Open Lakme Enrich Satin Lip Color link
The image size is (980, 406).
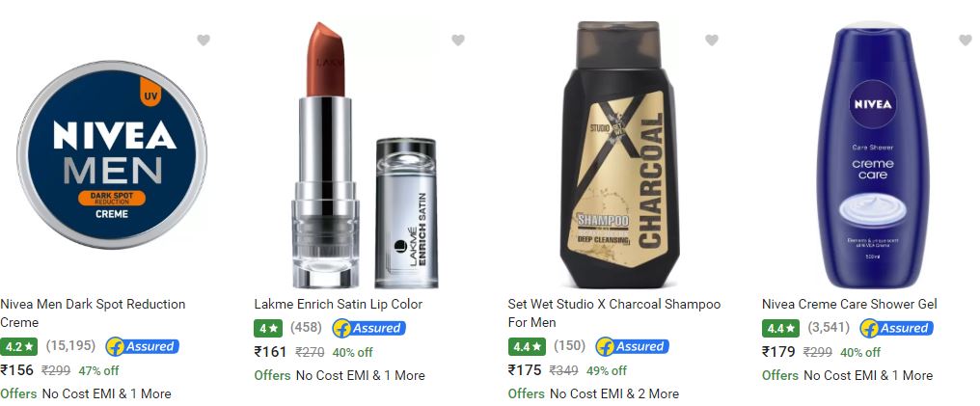pyautogui.click(x=339, y=304)
